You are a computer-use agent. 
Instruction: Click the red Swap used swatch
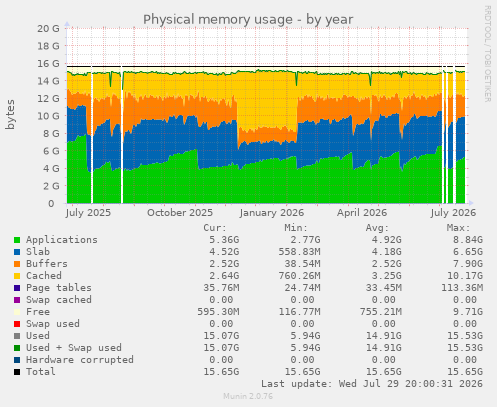pos(17,324)
